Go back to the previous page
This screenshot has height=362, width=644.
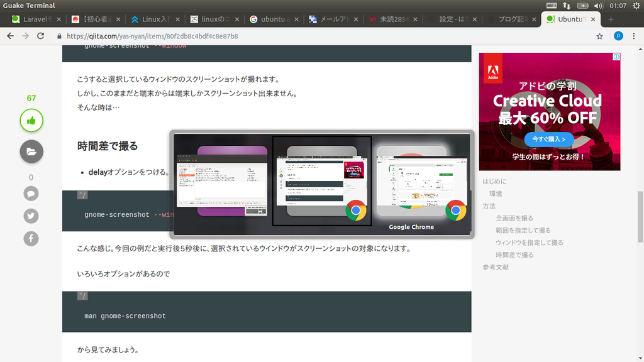click(10, 36)
